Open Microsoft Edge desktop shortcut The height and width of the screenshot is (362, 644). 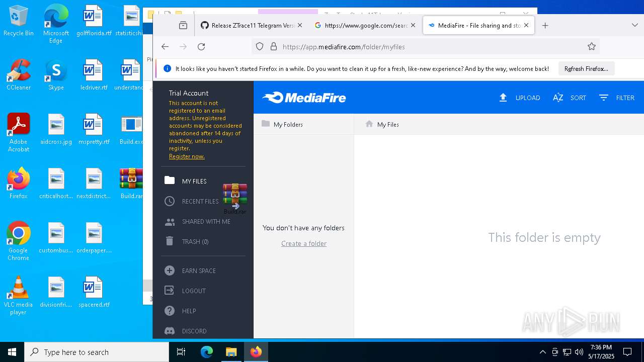[56, 24]
